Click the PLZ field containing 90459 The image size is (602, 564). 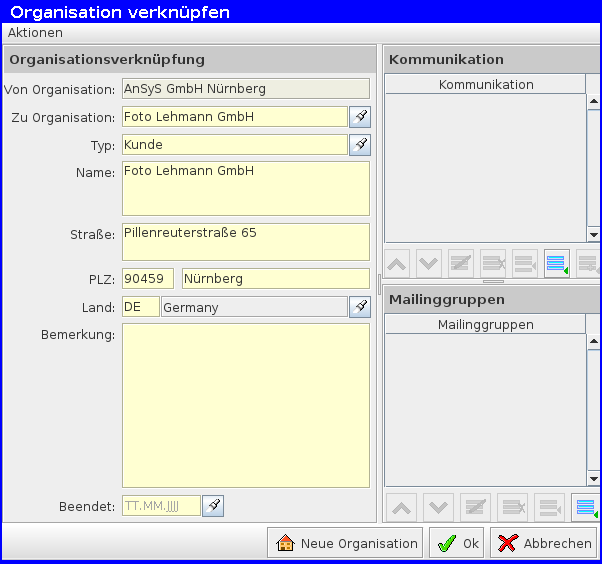click(x=148, y=278)
